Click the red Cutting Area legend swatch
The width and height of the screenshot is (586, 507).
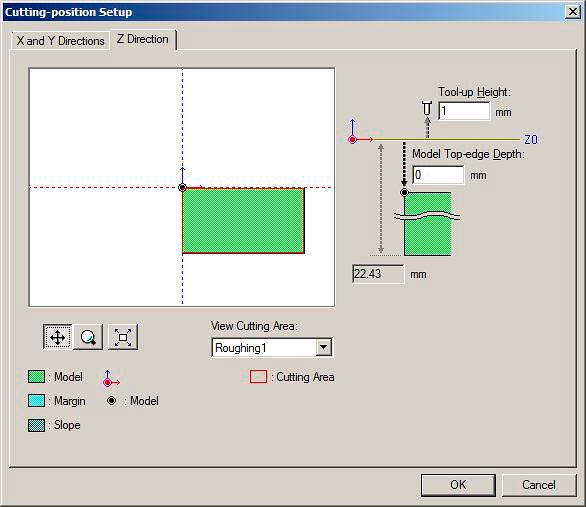(258, 377)
